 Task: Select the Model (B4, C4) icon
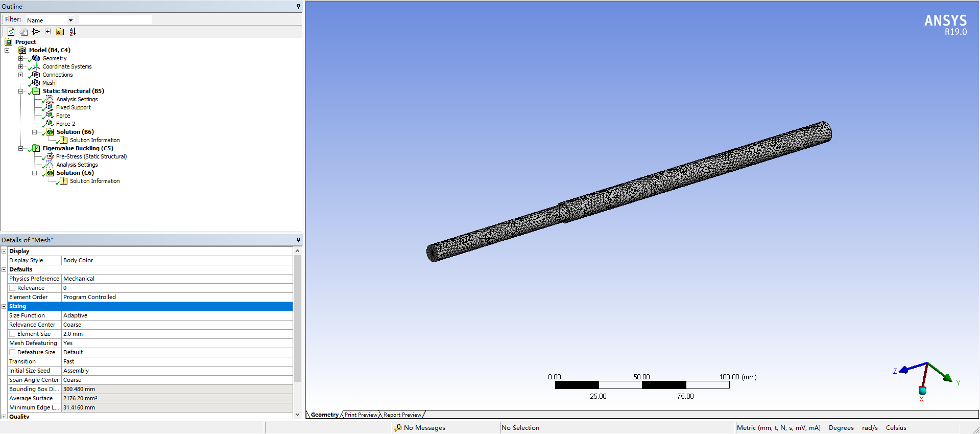[22, 50]
